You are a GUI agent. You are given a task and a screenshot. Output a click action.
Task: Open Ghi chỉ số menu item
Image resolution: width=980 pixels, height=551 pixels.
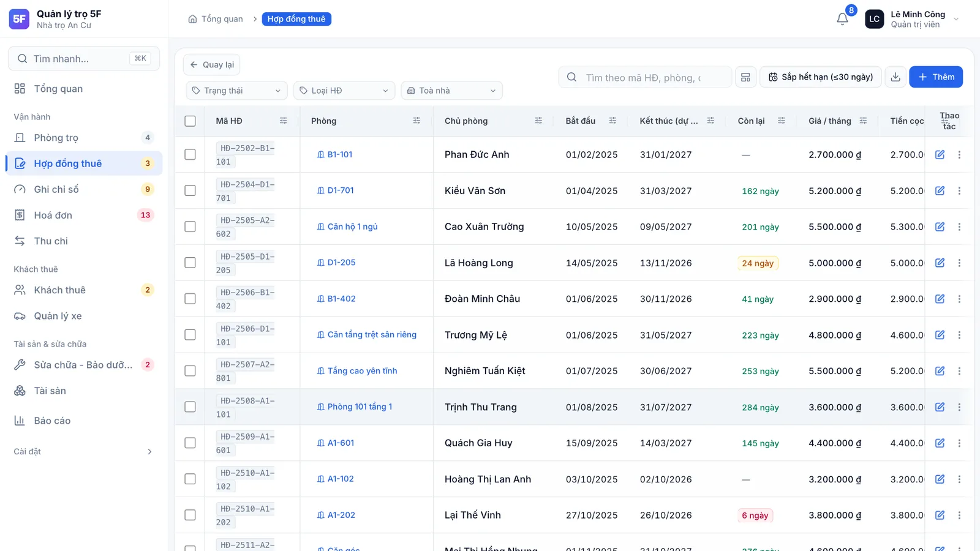tap(83, 189)
